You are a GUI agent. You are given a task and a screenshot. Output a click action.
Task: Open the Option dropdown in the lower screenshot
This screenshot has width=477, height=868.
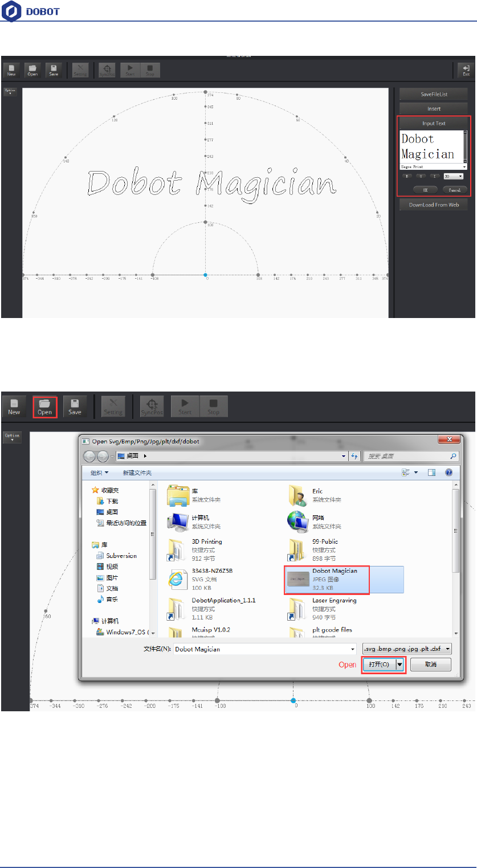(12, 437)
